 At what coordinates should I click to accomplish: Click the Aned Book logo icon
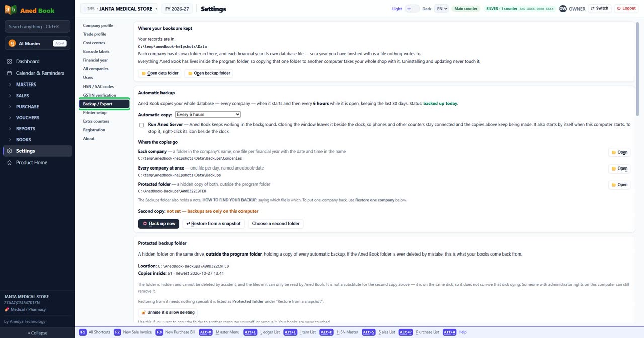point(10,10)
